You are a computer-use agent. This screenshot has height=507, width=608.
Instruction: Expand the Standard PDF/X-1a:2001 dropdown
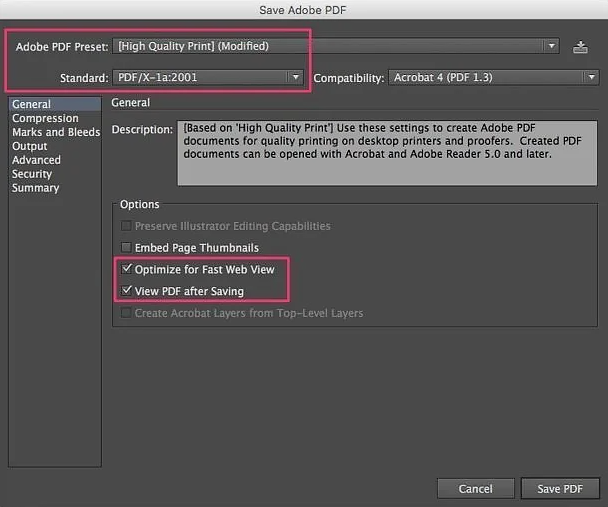click(210, 77)
